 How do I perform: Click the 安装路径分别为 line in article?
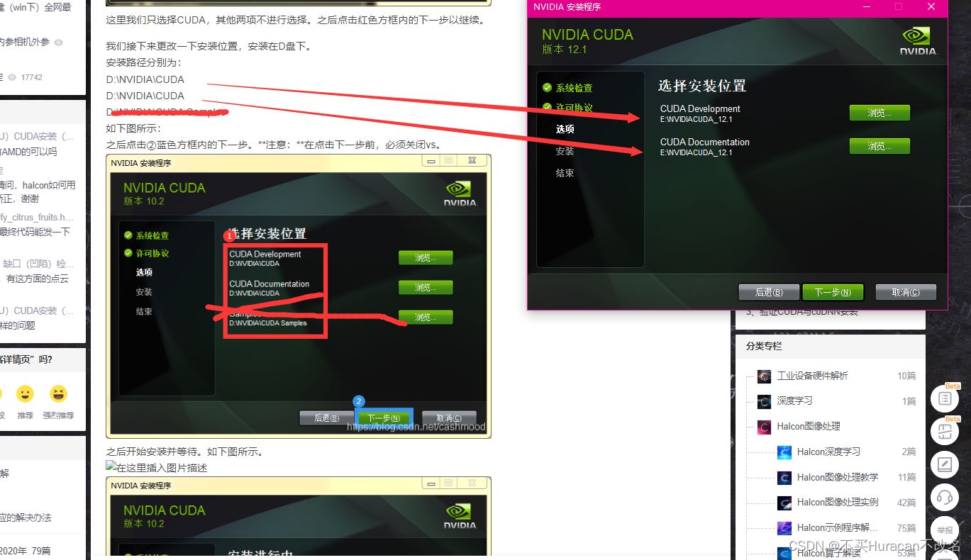click(x=144, y=62)
